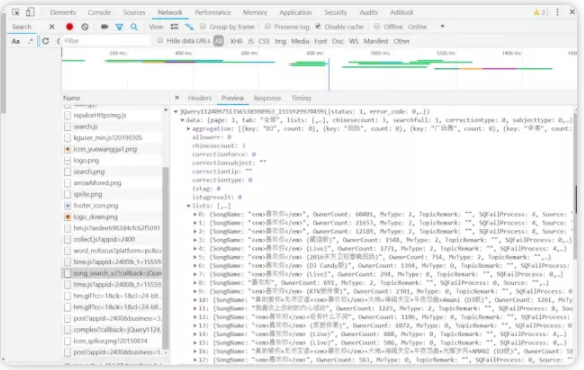Click the refresh search icon
This screenshot has width=584, height=370.
click(45, 41)
